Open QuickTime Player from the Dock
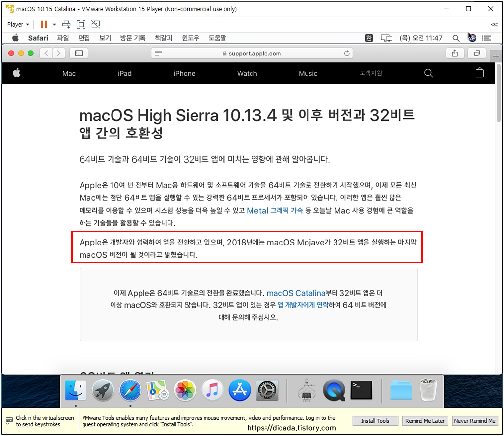504x436 pixels. click(x=334, y=391)
